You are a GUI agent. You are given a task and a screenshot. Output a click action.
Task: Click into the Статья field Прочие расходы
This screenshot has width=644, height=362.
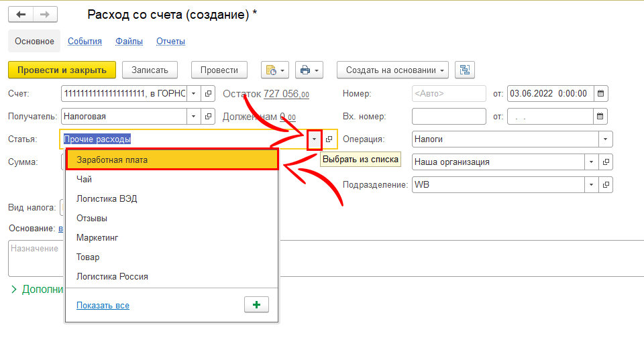[184, 139]
